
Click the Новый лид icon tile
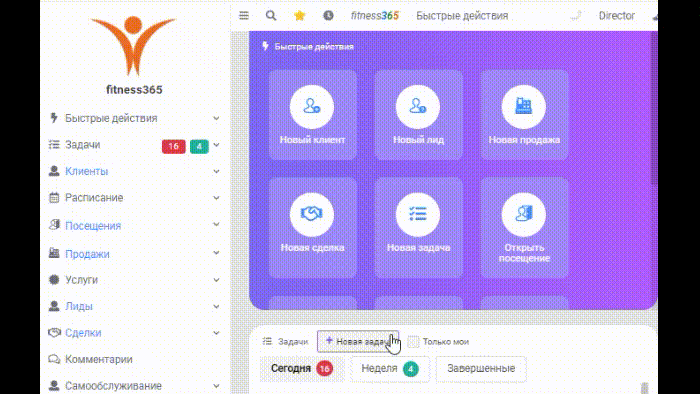coord(418,107)
